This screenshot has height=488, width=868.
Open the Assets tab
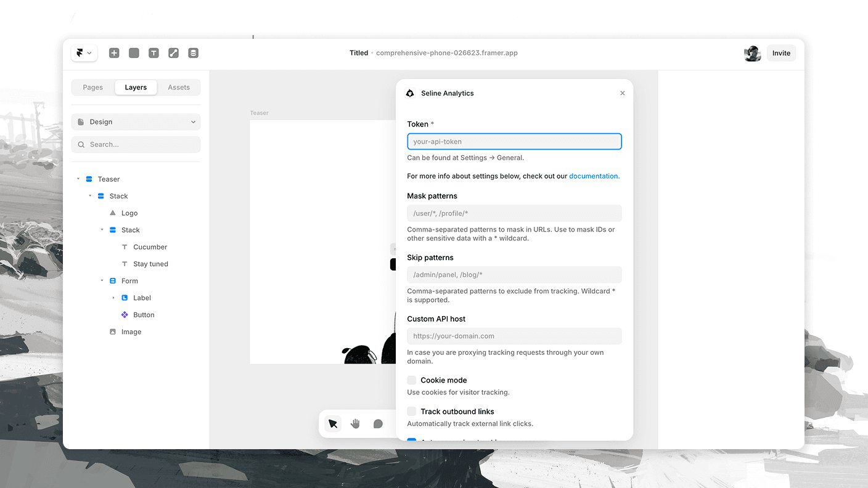[x=178, y=87]
